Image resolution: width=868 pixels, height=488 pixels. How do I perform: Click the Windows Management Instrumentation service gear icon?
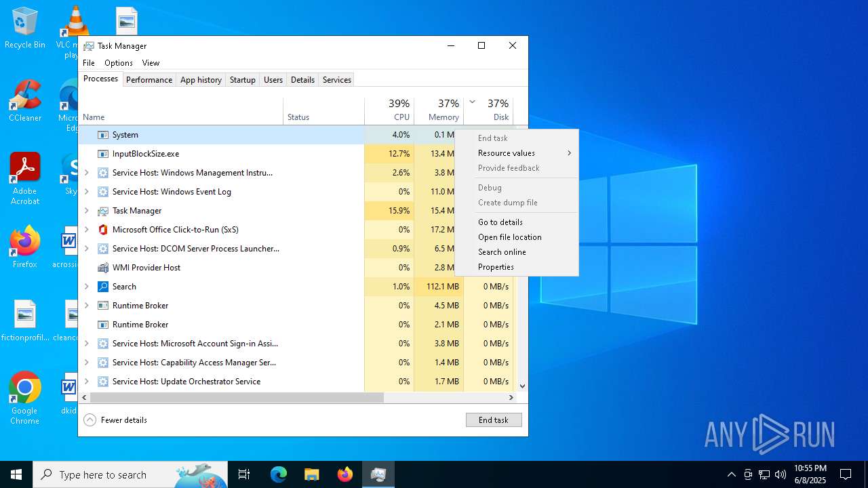coord(103,173)
